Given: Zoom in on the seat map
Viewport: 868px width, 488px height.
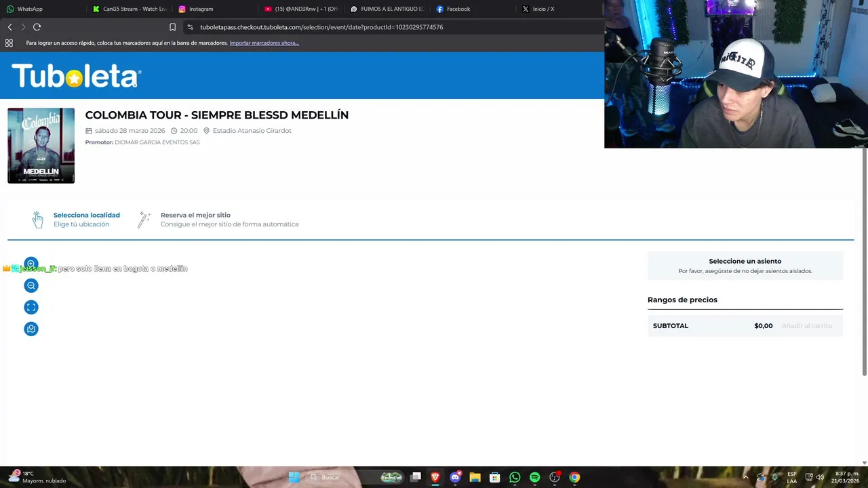Looking at the screenshot, I should pos(31,264).
